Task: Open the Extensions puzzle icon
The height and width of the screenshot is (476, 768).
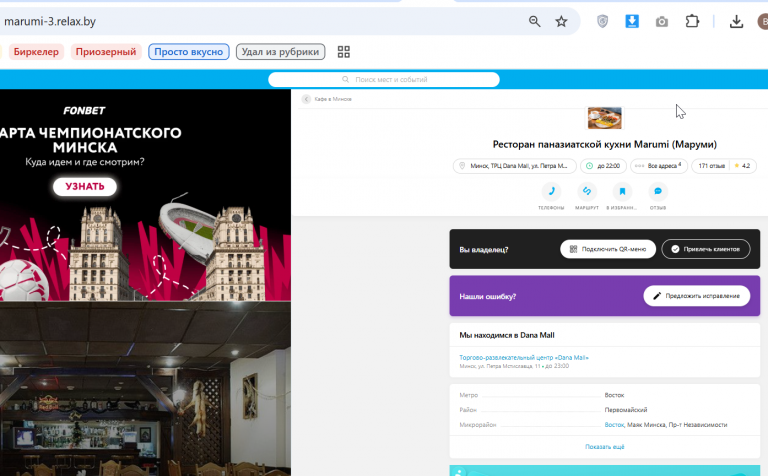Action: pos(692,21)
